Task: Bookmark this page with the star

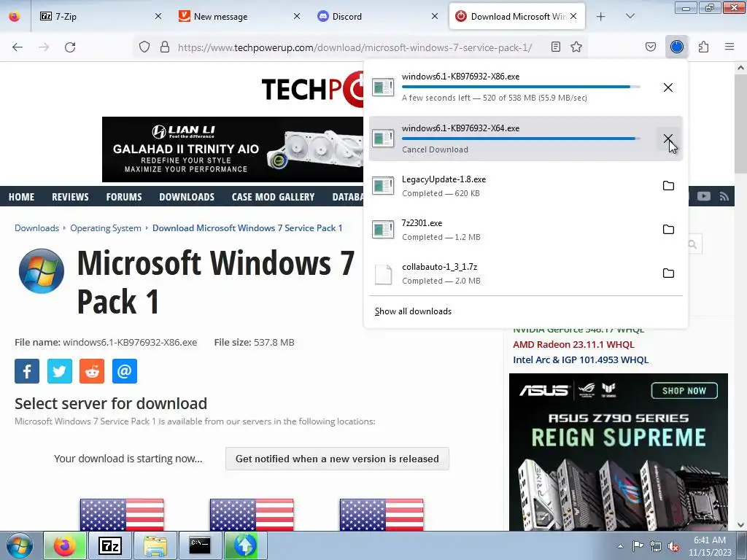Action: tap(576, 47)
